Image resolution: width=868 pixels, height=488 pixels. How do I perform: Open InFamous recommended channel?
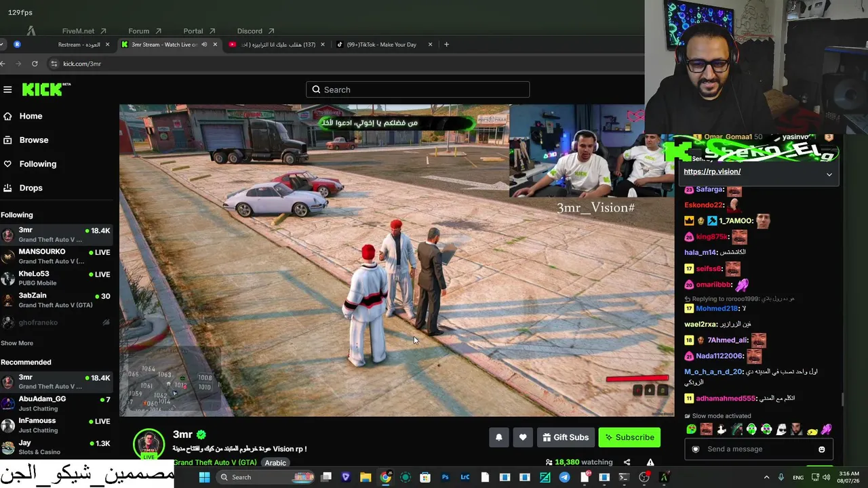[x=58, y=425]
